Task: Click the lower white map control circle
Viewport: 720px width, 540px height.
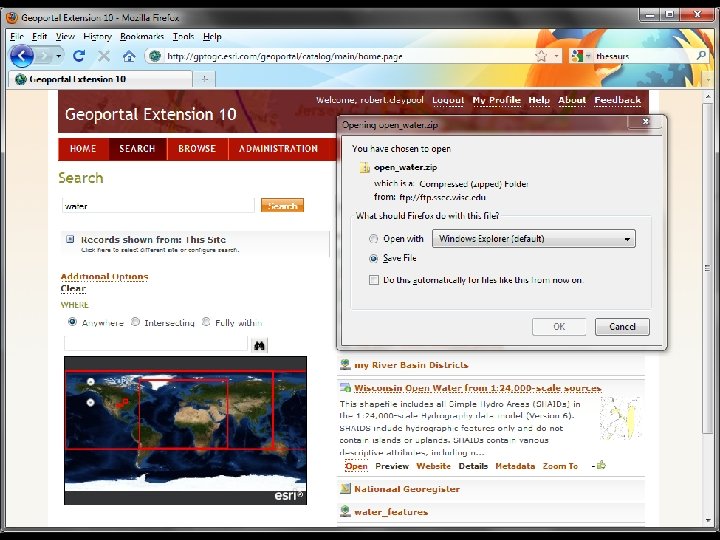Action: point(90,402)
